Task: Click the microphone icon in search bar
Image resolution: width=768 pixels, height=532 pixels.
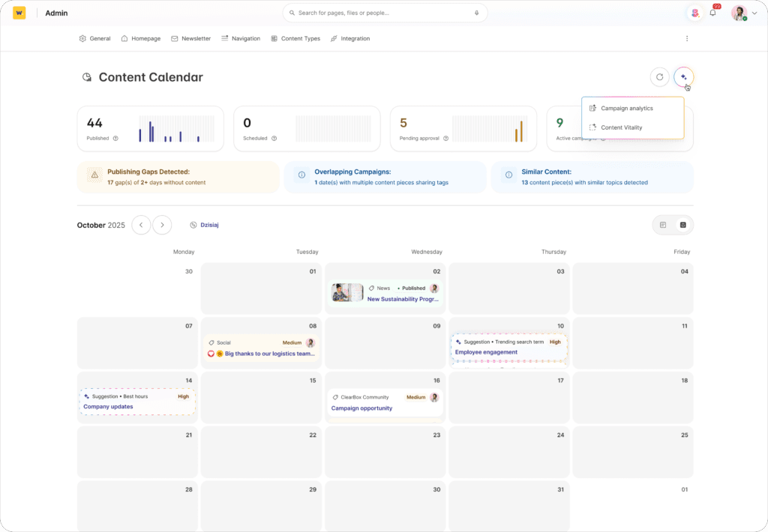Action: (x=476, y=13)
